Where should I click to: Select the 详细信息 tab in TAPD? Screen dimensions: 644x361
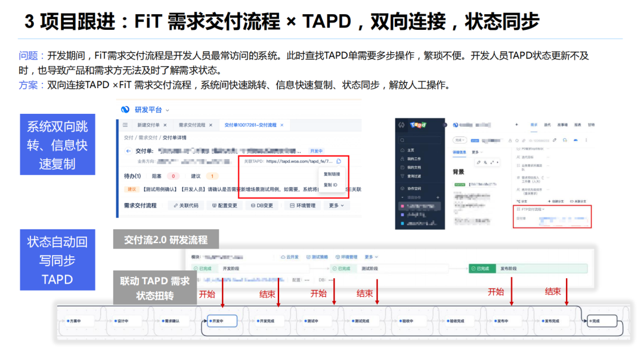click(459, 152)
